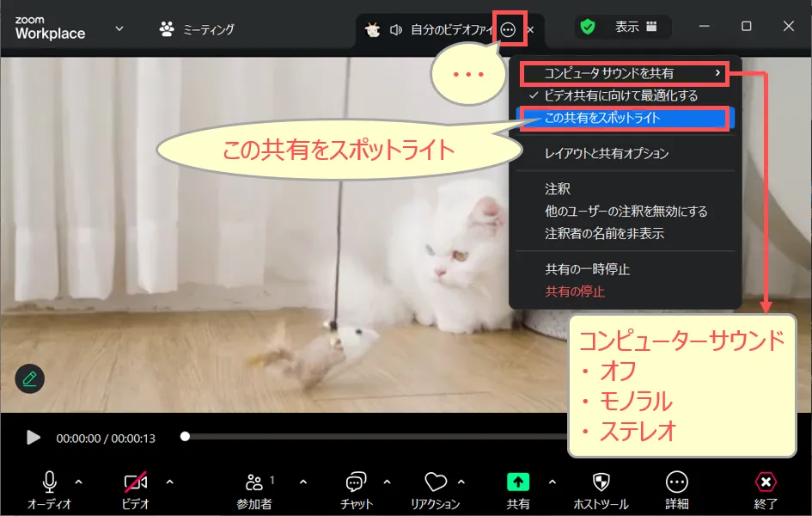Click the green 共有 share icon
The height and width of the screenshot is (516, 812).
518,482
